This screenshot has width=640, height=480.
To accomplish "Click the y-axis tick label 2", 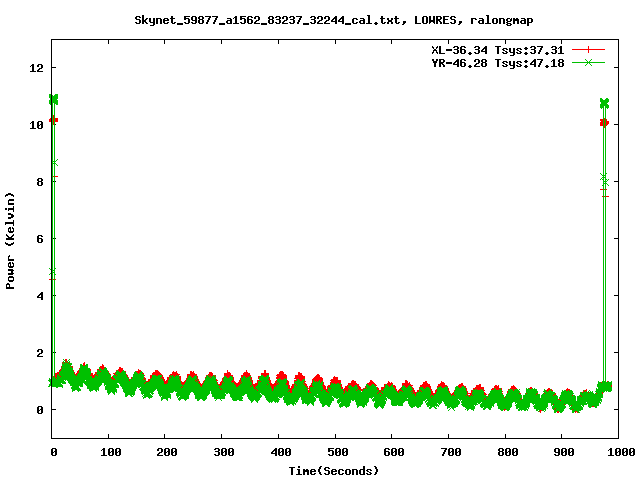I will pos(40,353).
